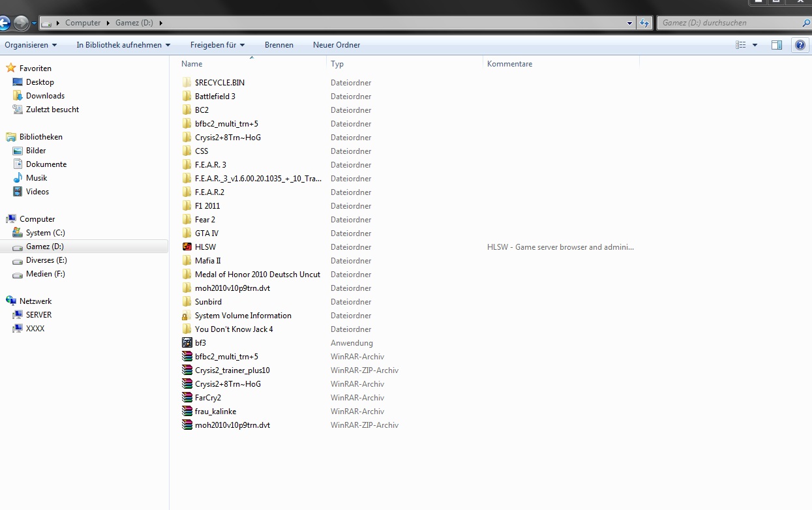812x510 pixels.
Task: Click the Battlefield 3 folder icon
Action: point(187,97)
